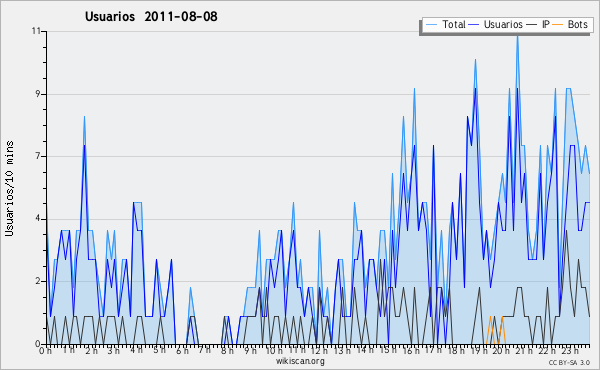Click the y-axis value 0
Screen dimensions: 600x370
tap(38, 344)
